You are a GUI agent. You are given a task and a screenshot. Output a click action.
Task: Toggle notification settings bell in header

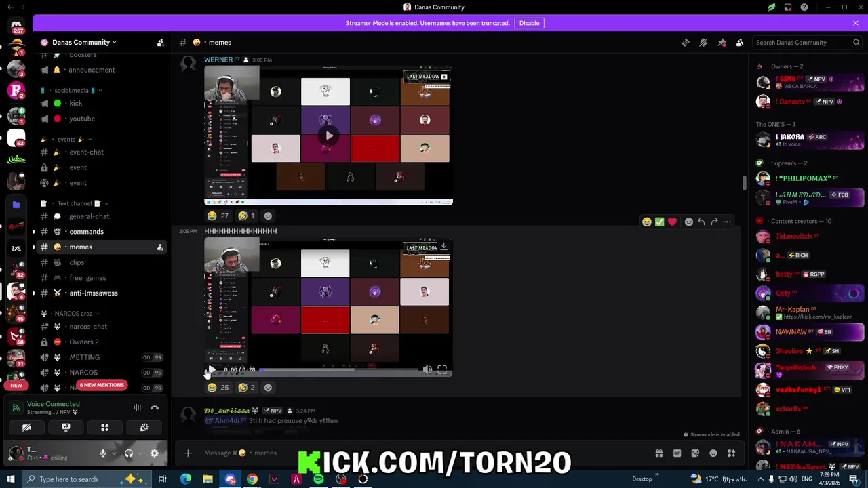pos(703,42)
